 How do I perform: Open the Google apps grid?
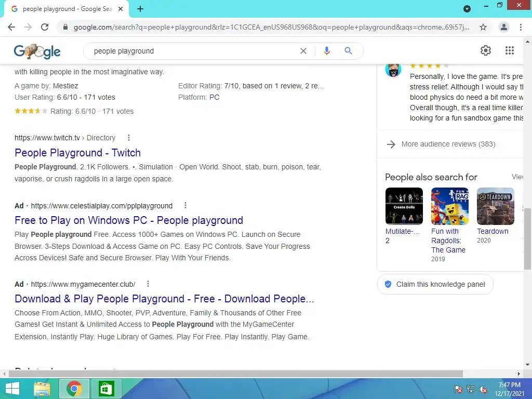click(x=509, y=50)
